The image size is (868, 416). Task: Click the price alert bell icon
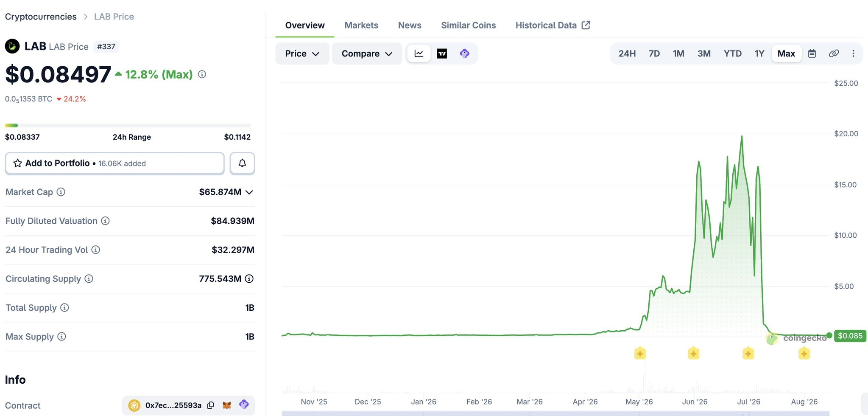click(242, 163)
